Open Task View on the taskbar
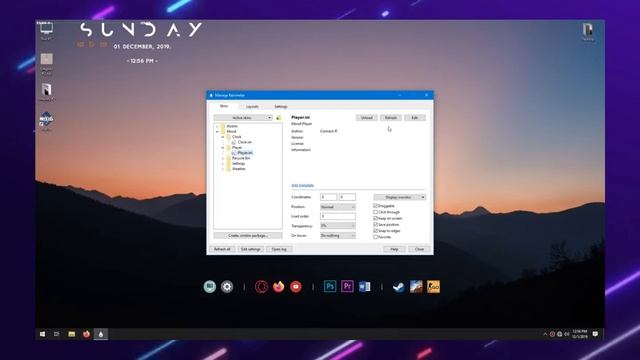The width and height of the screenshot is (640, 360). (57, 334)
